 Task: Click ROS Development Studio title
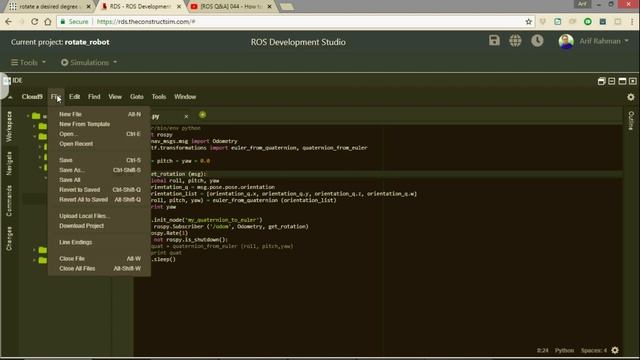pyautogui.click(x=298, y=42)
